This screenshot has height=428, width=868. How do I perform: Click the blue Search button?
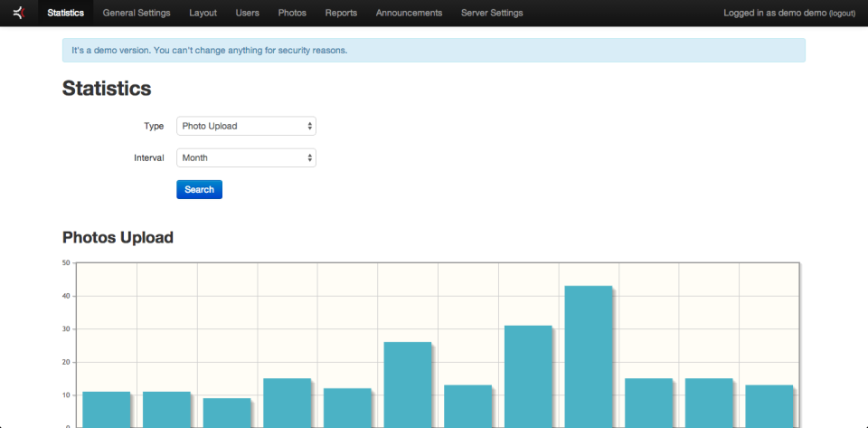(199, 189)
